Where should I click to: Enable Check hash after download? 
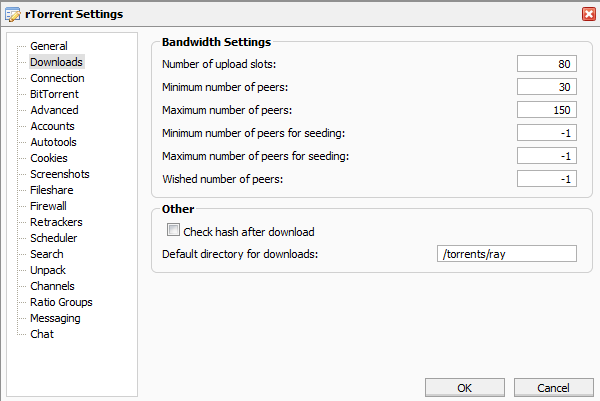point(174,231)
